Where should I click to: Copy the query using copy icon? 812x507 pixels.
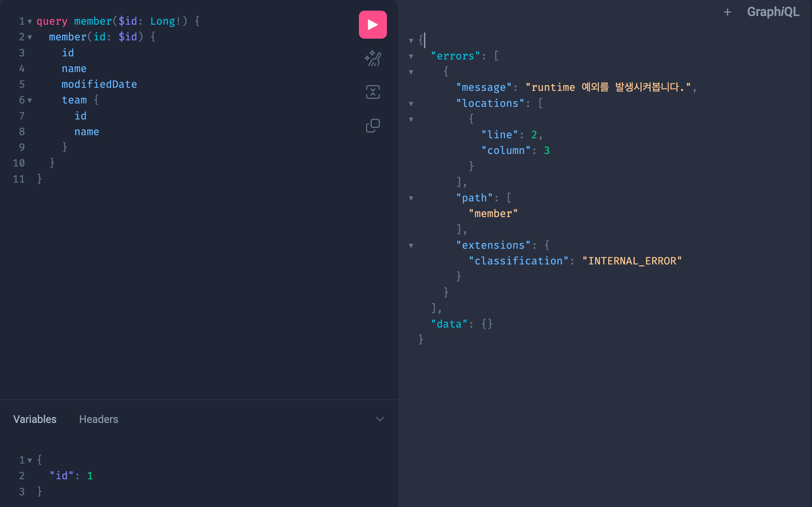click(372, 125)
